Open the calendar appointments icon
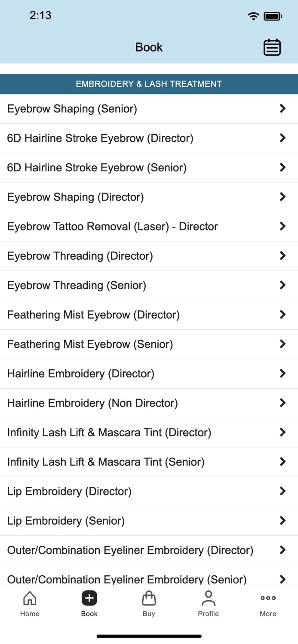This screenshot has width=298, height=644. point(272,47)
